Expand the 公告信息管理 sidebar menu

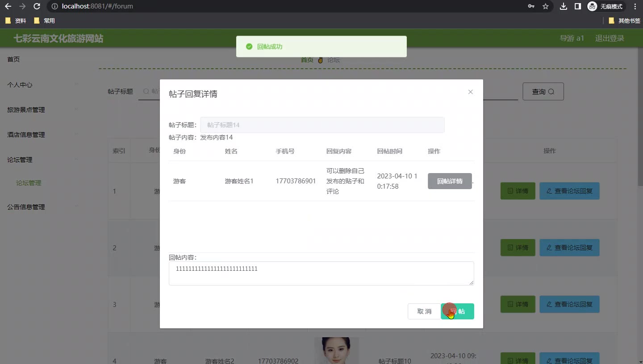point(42,207)
